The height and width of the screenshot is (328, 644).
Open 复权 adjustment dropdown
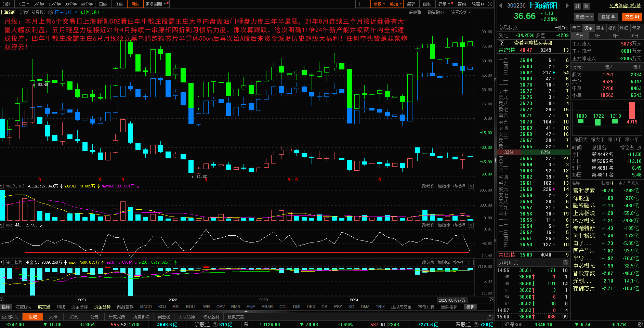379,4
